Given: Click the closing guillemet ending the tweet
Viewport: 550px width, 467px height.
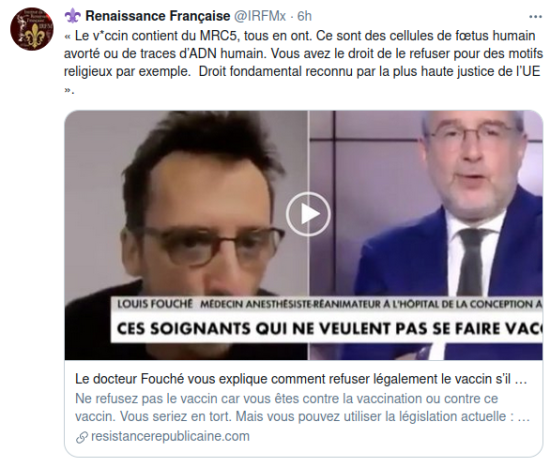Looking at the screenshot, I should pos(69,91).
